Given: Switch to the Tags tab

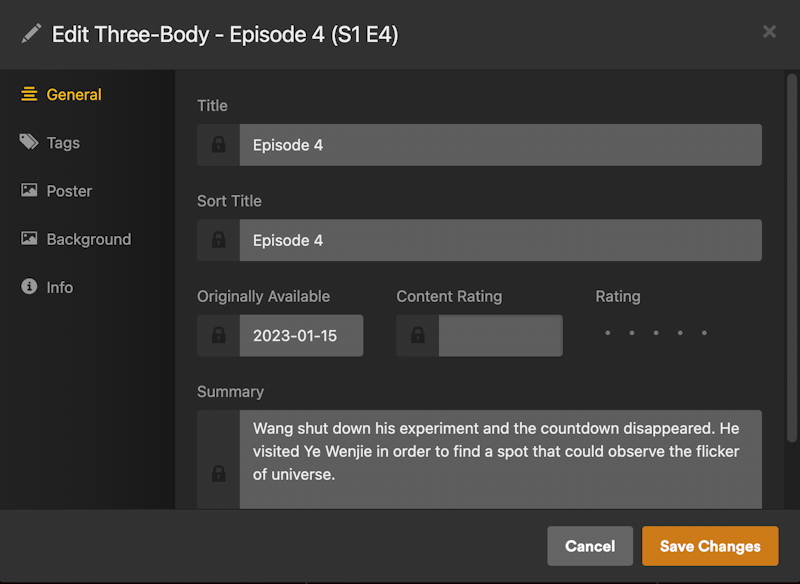Looking at the screenshot, I should (x=50, y=142).
